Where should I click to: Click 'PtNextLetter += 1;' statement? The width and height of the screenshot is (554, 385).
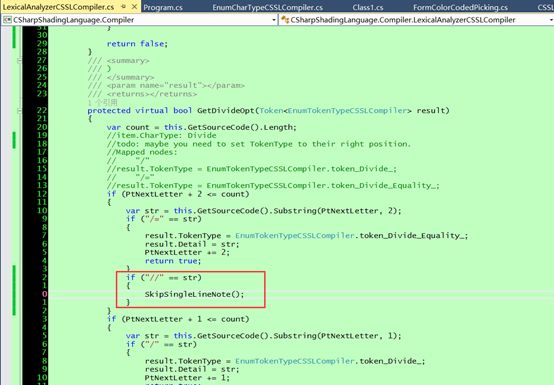(x=187, y=378)
